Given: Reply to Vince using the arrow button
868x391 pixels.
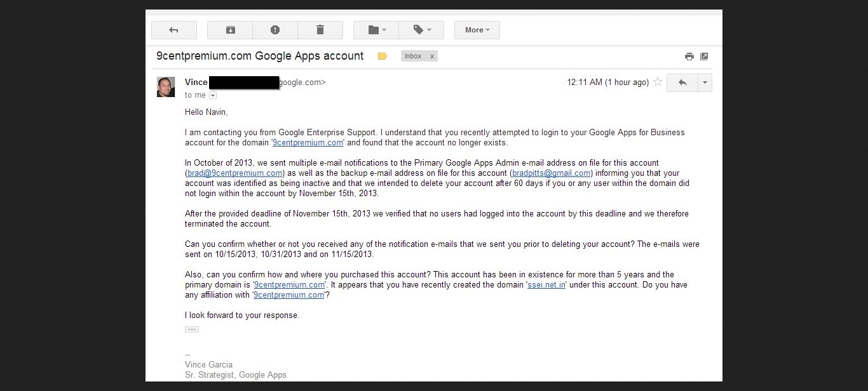Looking at the screenshot, I should [x=682, y=83].
